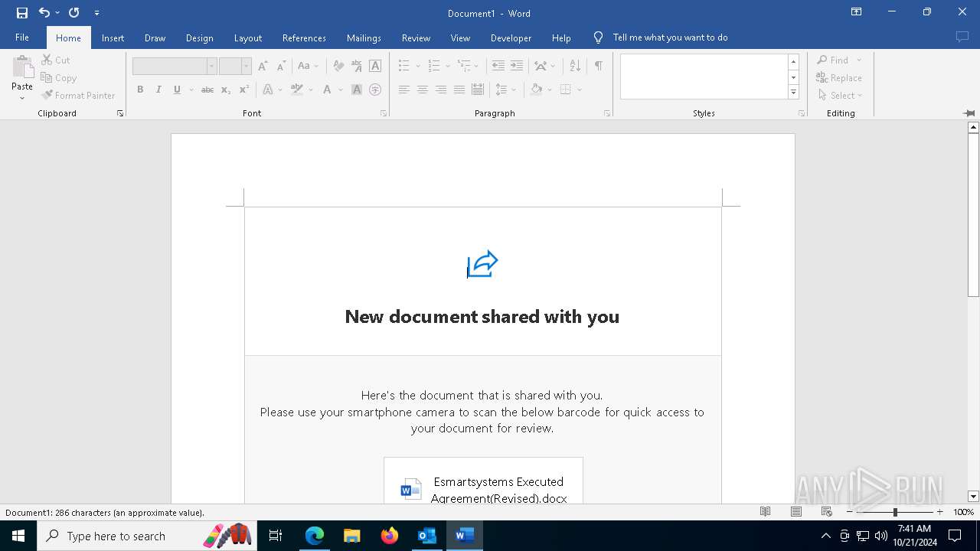The width and height of the screenshot is (980, 551).
Task: Click Increase Font Size icon
Action: point(263,66)
